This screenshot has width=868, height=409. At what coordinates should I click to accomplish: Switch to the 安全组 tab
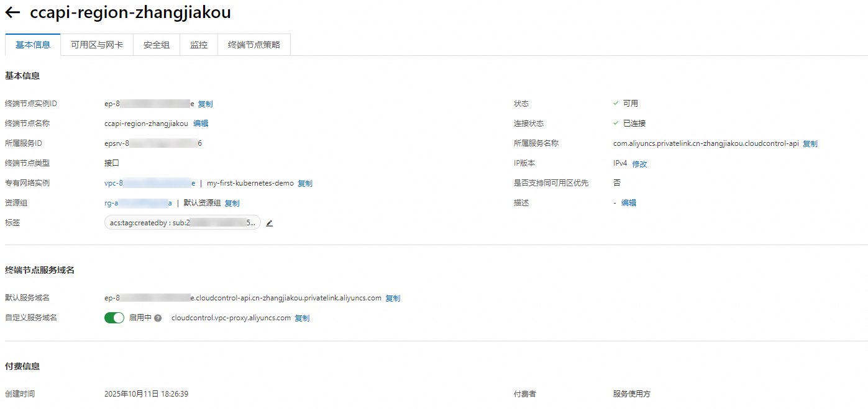(157, 45)
